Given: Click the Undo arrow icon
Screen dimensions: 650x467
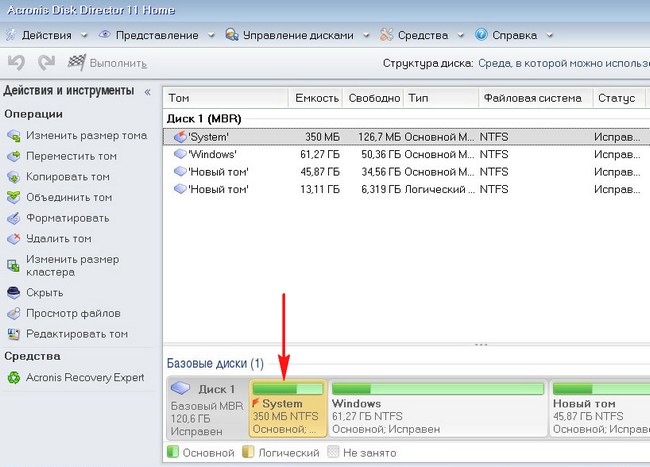Looking at the screenshot, I should [x=17, y=63].
